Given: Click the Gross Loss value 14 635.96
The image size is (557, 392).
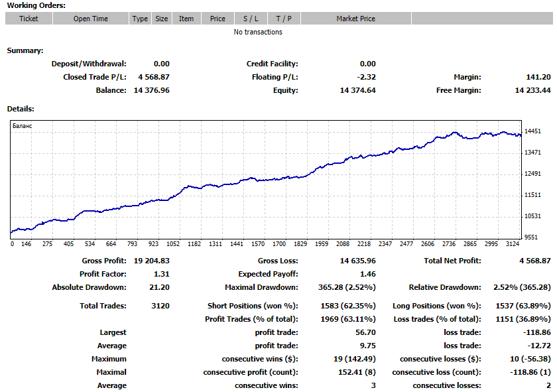Looking at the screenshot, I should coord(358,261).
